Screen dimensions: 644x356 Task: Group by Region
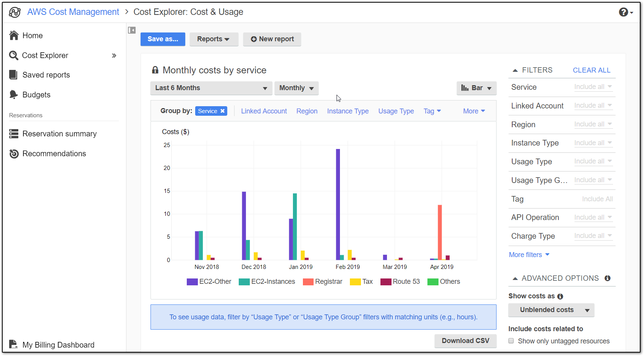click(x=307, y=111)
